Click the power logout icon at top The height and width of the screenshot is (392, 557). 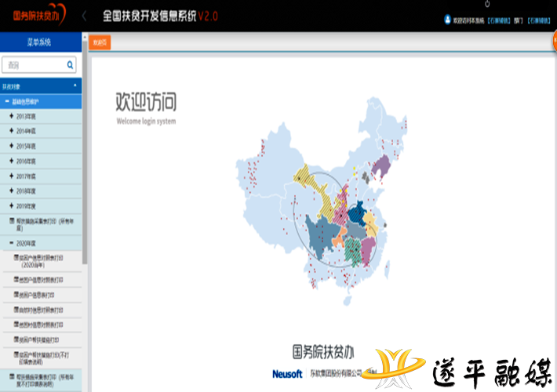(487, 4)
